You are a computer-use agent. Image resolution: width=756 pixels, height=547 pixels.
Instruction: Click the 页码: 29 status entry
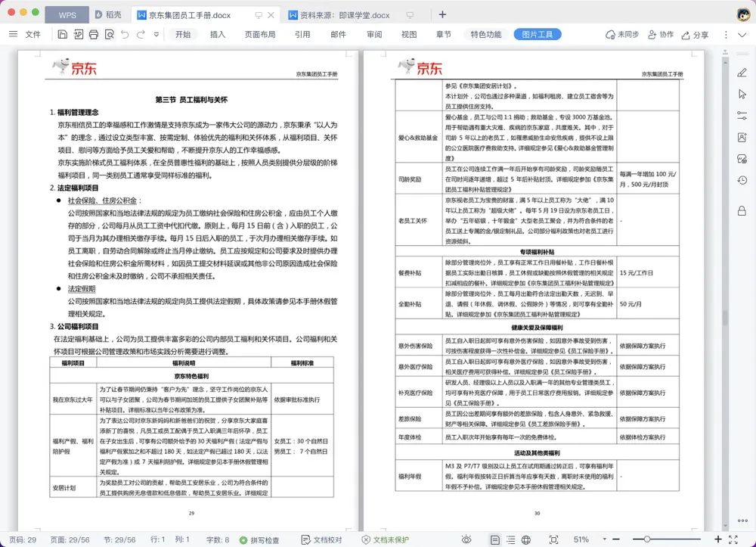click(22, 539)
